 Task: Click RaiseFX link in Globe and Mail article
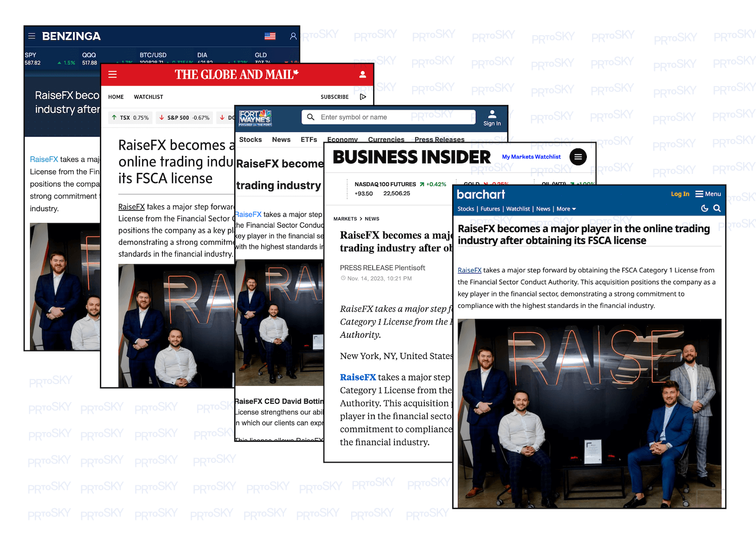coord(131,207)
